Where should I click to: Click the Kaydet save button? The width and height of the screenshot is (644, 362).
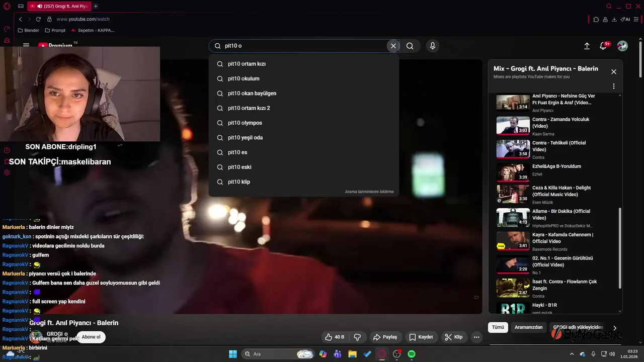point(421,337)
